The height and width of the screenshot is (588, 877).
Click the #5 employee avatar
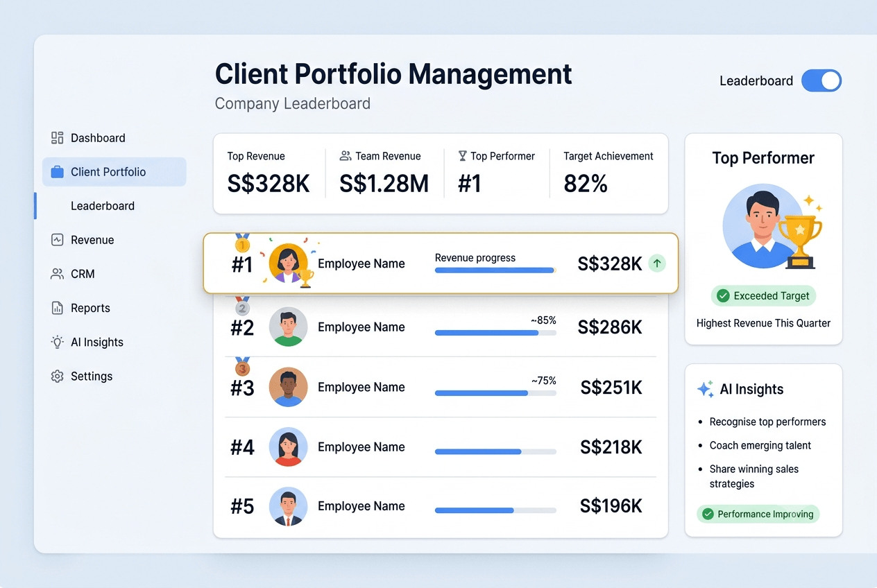(x=288, y=506)
